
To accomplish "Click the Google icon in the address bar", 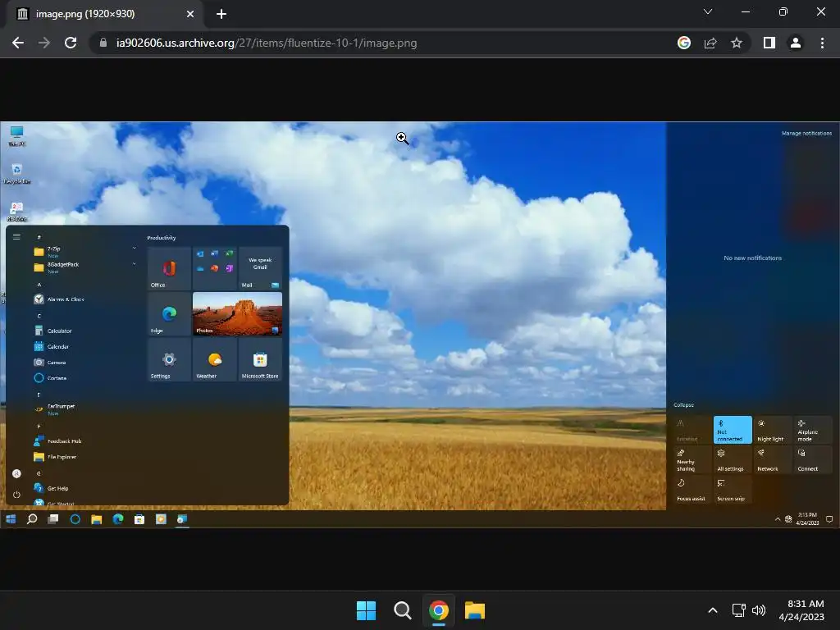I will (683, 43).
